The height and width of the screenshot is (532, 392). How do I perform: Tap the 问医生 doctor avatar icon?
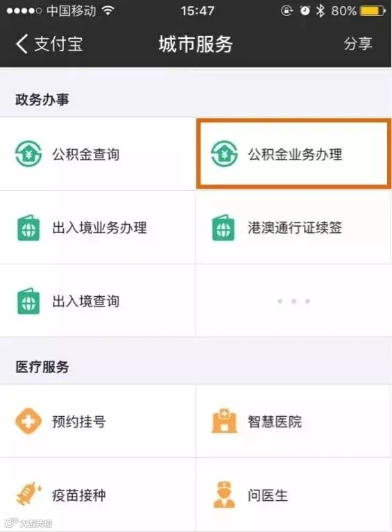pyautogui.click(x=224, y=495)
